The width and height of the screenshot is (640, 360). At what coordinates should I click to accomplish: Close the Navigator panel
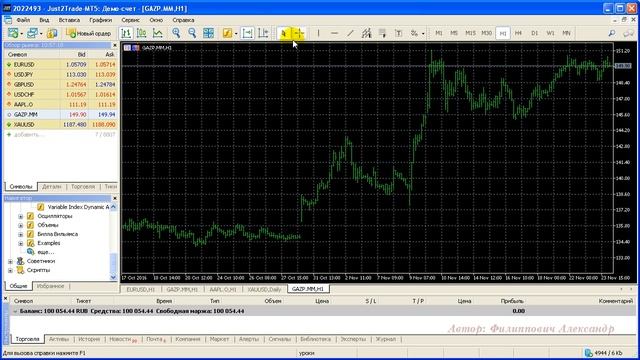point(115,198)
